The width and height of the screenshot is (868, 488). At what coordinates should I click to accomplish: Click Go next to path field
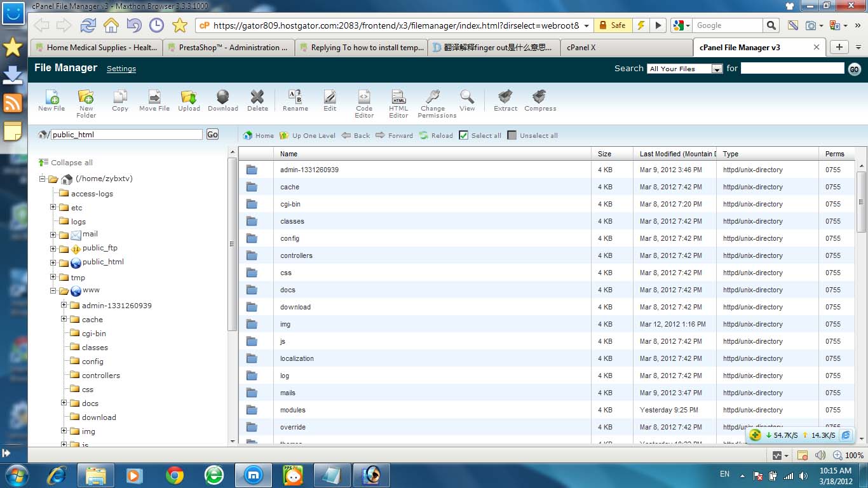pos(212,135)
